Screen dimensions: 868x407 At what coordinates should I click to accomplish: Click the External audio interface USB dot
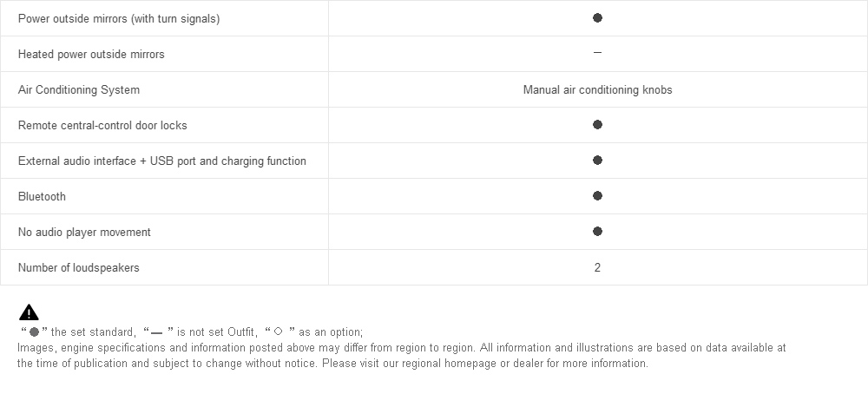pos(597,160)
